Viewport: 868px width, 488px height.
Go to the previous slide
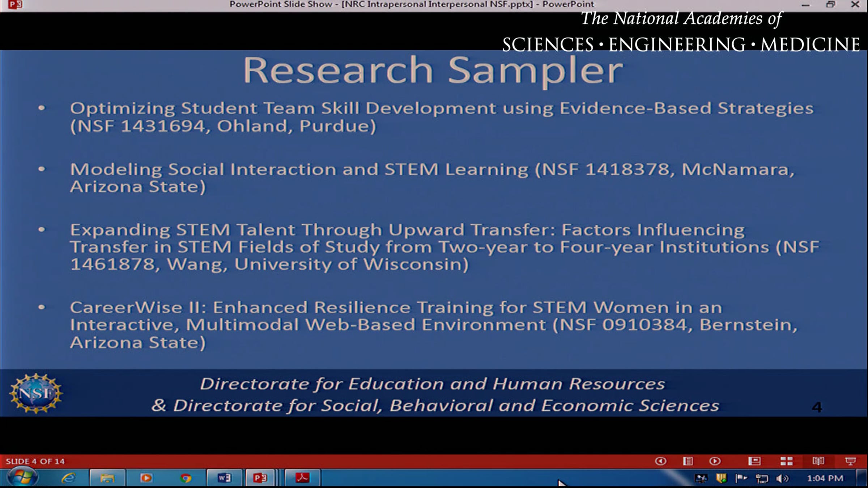661,461
